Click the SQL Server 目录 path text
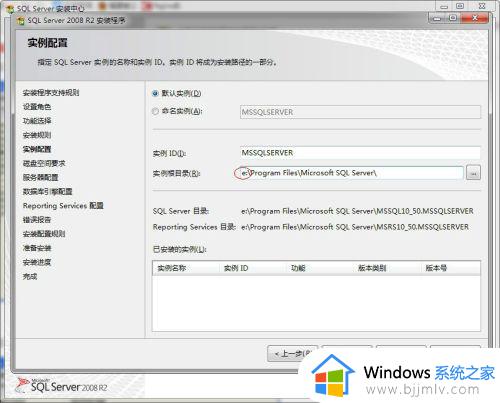 point(357,211)
